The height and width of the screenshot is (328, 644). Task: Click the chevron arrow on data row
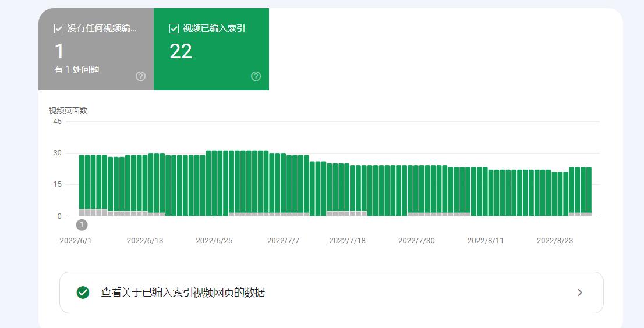580,293
